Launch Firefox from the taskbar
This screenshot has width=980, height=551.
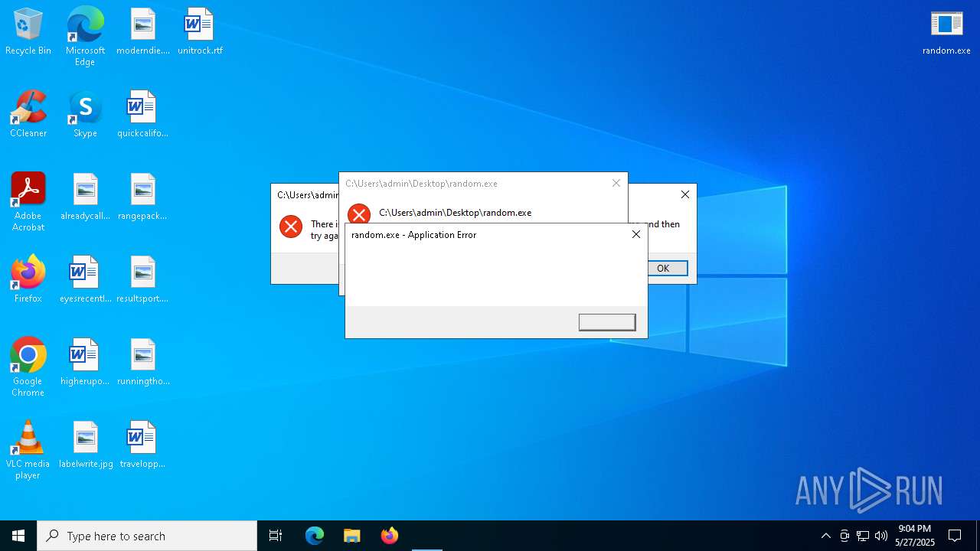[x=390, y=536]
